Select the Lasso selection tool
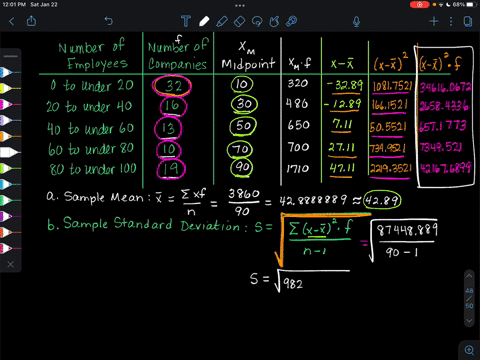The image size is (480, 360). 257,22
